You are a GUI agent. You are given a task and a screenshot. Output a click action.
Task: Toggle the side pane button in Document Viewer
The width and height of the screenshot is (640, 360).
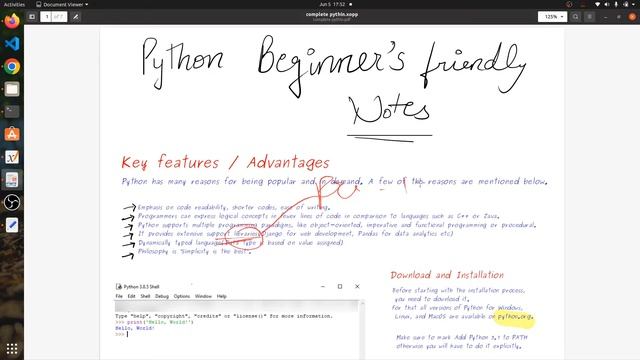32,17
